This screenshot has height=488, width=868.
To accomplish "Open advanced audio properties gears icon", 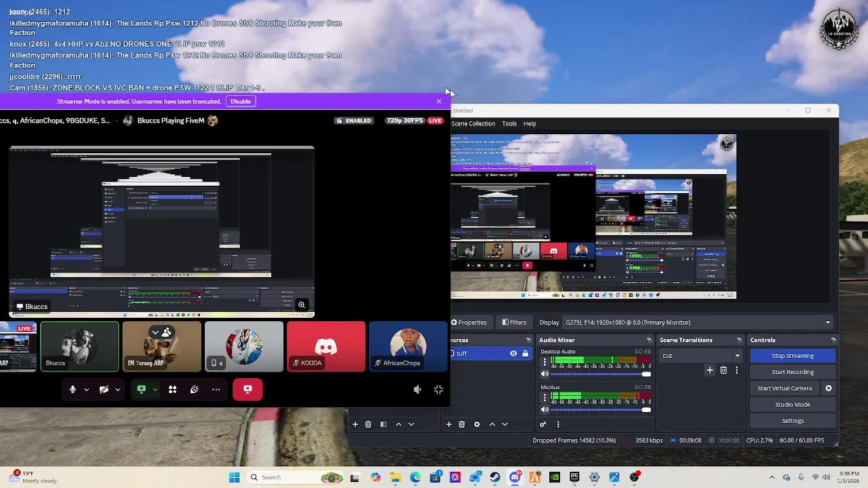I will 542,424.
